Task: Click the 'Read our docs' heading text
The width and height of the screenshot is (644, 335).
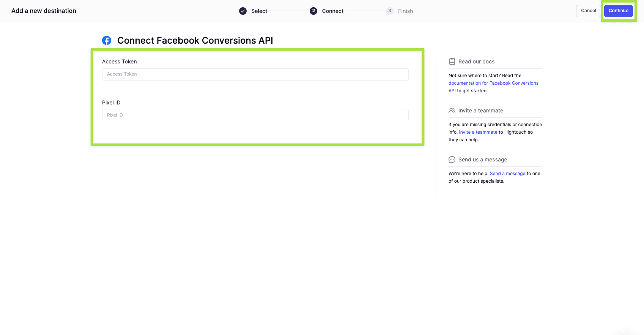Action: pos(476,62)
